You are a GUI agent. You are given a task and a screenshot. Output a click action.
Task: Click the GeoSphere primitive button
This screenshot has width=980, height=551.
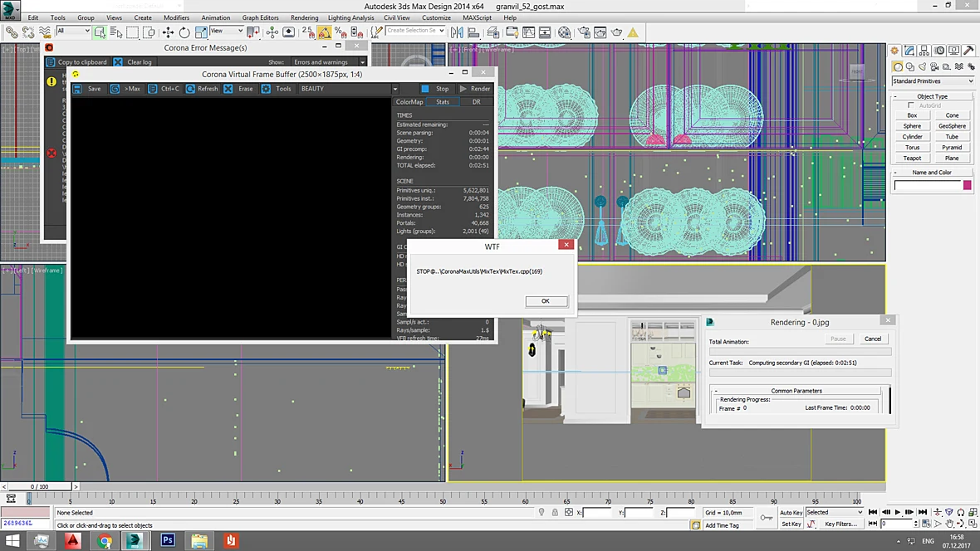pos(952,126)
